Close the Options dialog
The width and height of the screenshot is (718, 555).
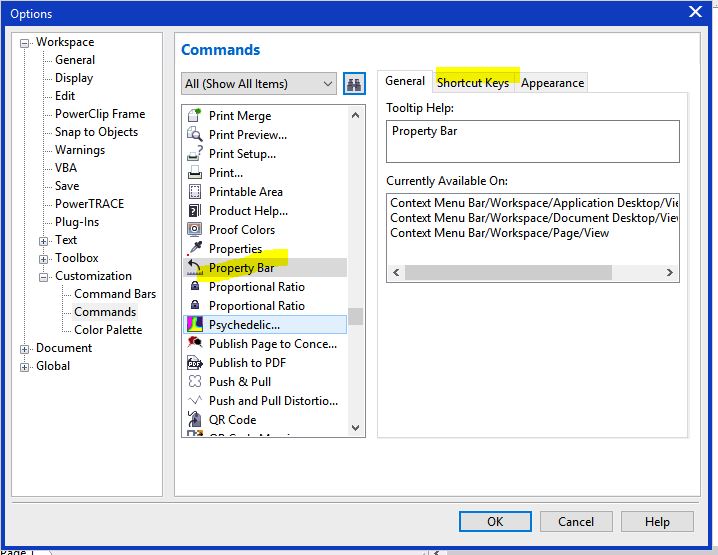[695, 12]
